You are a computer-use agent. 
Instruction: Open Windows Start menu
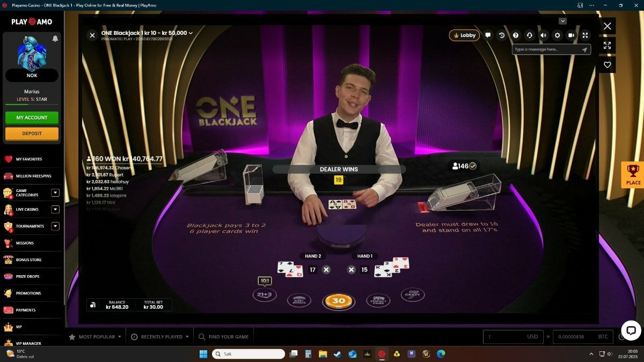point(203,354)
